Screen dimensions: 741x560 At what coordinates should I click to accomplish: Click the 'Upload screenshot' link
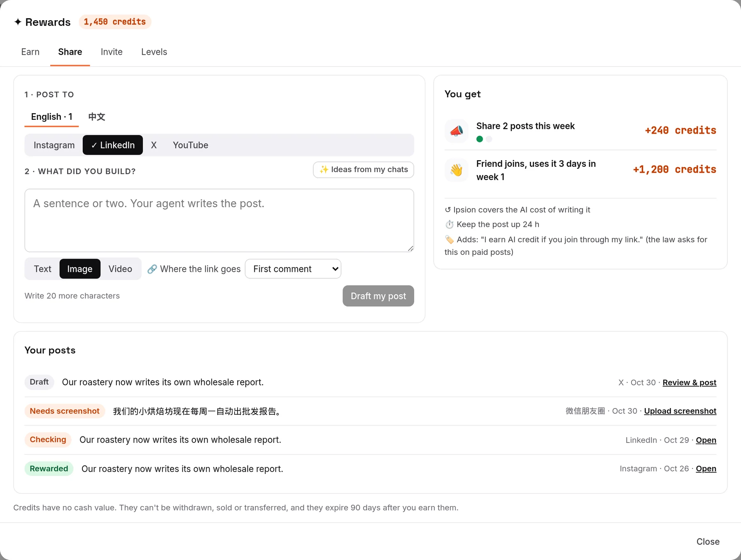pyautogui.click(x=680, y=411)
